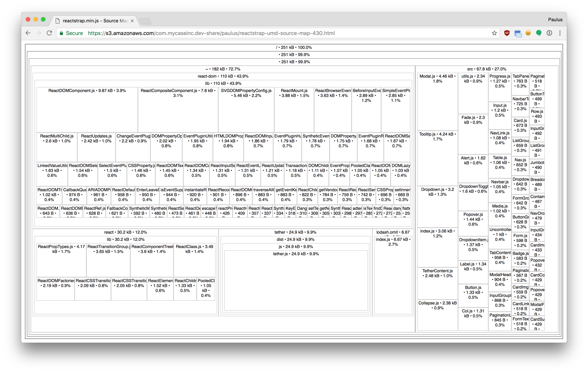The image size is (588, 373).
Task: Click the ReactUpdates.js 2.42 kB block
Action: [96, 147]
